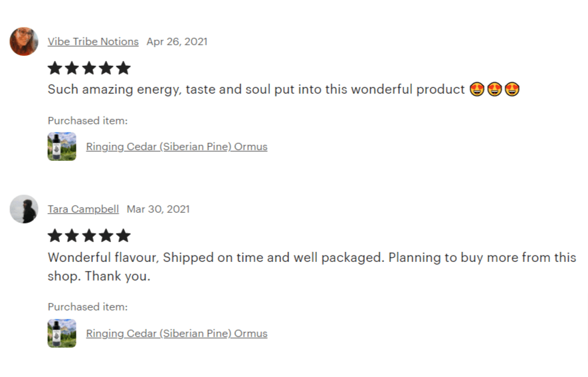Click the "Such amazing energy" review text
The image size is (588, 377).
pyautogui.click(x=256, y=89)
